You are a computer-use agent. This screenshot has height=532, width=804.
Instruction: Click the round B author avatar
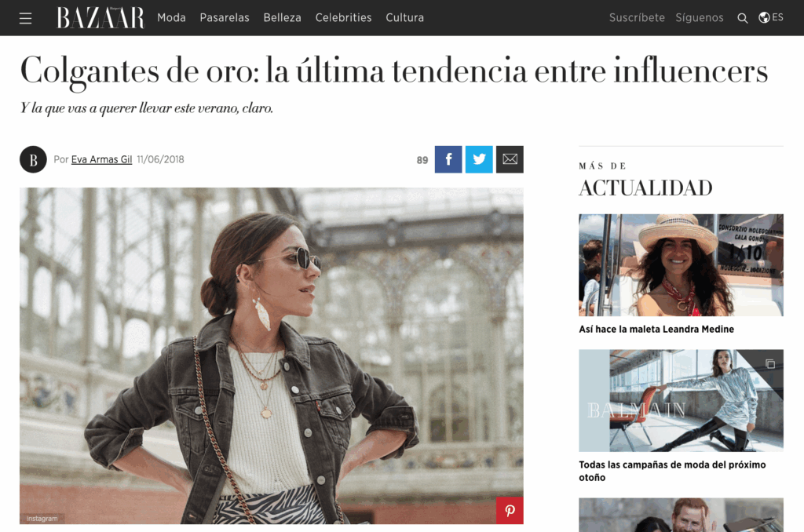tap(33, 159)
